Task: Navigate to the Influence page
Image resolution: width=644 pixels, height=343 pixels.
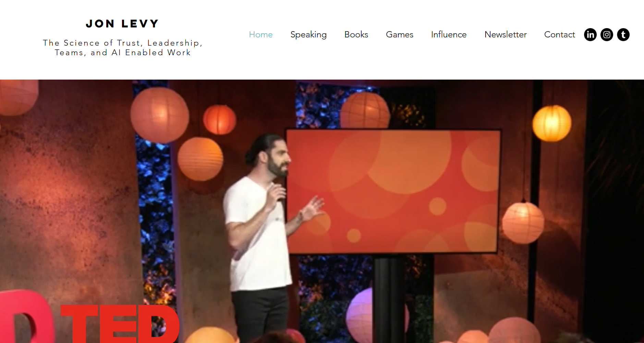Action: click(x=449, y=35)
